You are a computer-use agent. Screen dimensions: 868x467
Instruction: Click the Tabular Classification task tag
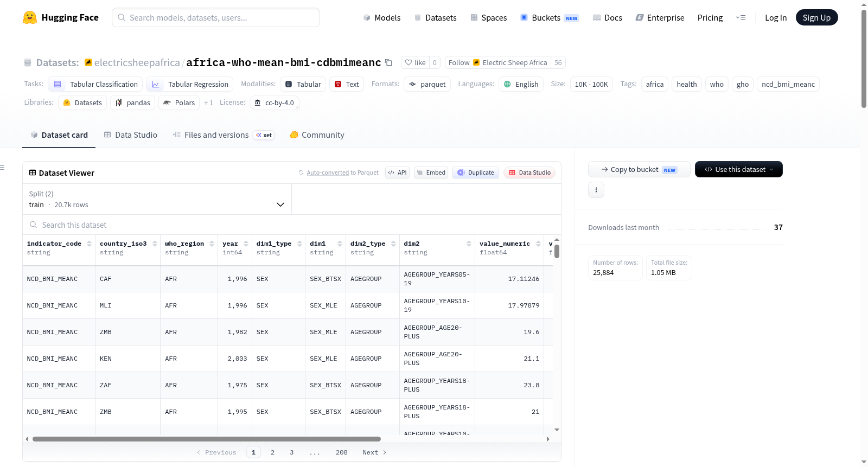(x=95, y=84)
